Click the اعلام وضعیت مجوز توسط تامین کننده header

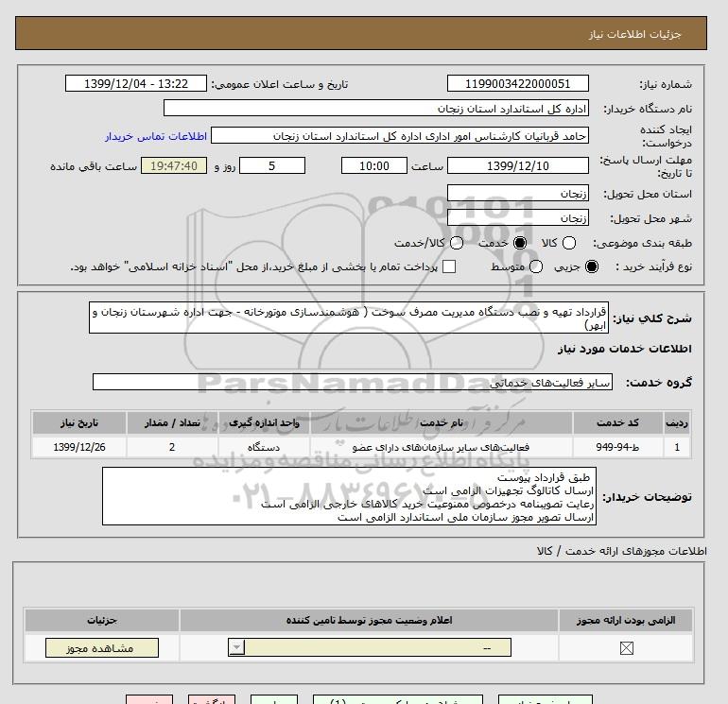(369, 620)
